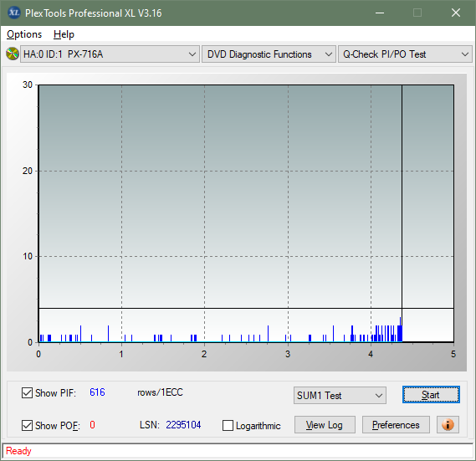
Task: Enable the Logarithmic checkbox
Action: [228, 426]
